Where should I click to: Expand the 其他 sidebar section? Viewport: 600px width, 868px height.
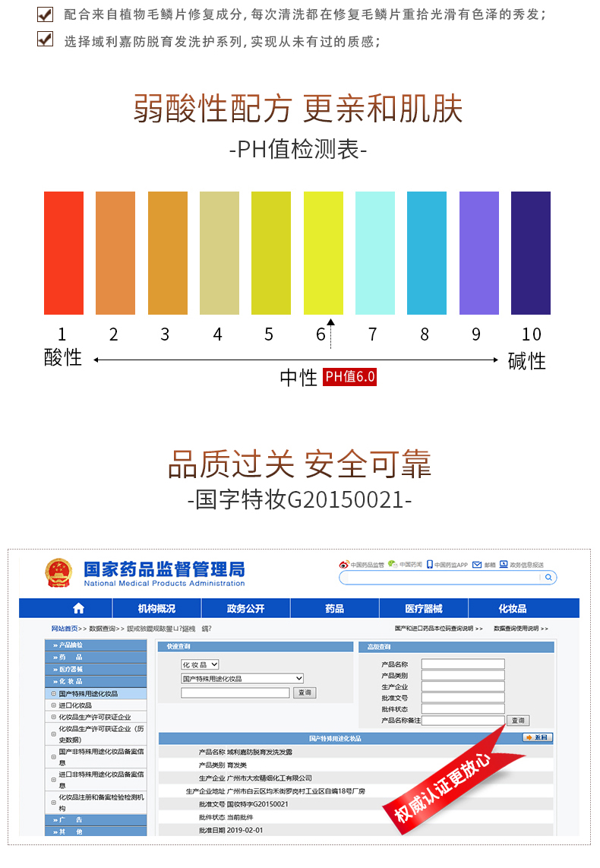pyautogui.click(x=96, y=832)
